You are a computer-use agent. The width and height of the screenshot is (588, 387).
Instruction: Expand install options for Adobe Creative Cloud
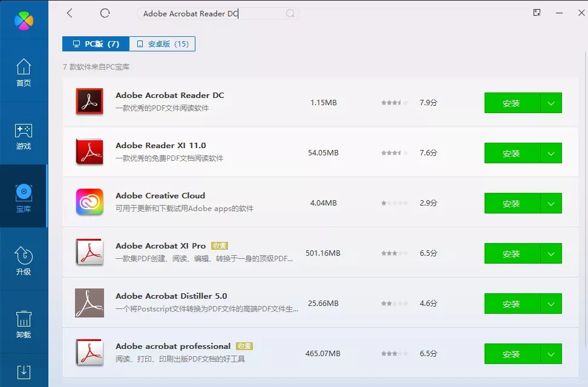point(550,203)
